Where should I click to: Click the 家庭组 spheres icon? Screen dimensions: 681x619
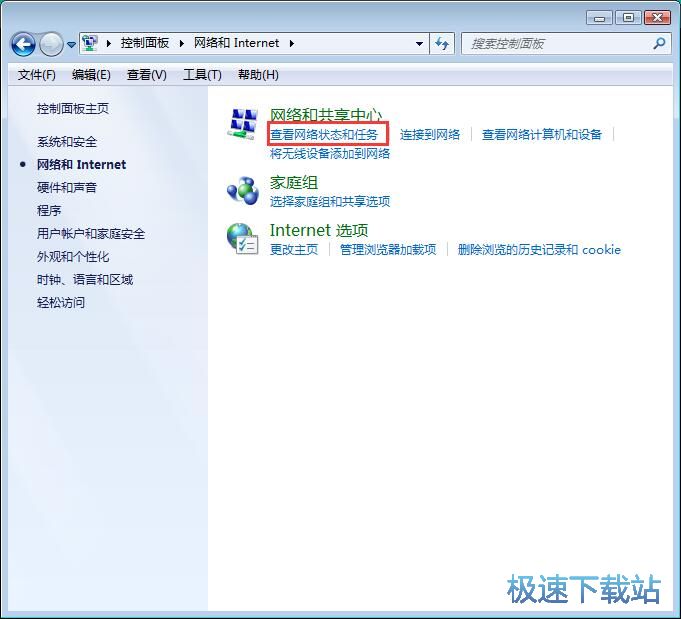tap(243, 190)
